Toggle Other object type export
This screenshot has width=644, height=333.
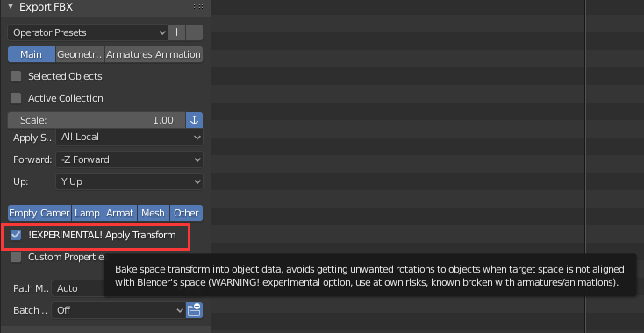186,213
